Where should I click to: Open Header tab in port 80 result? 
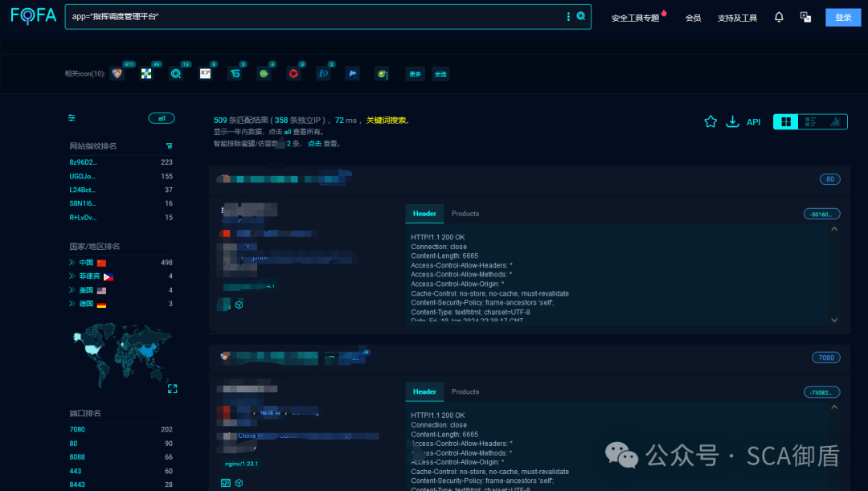pyautogui.click(x=424, y=214)
